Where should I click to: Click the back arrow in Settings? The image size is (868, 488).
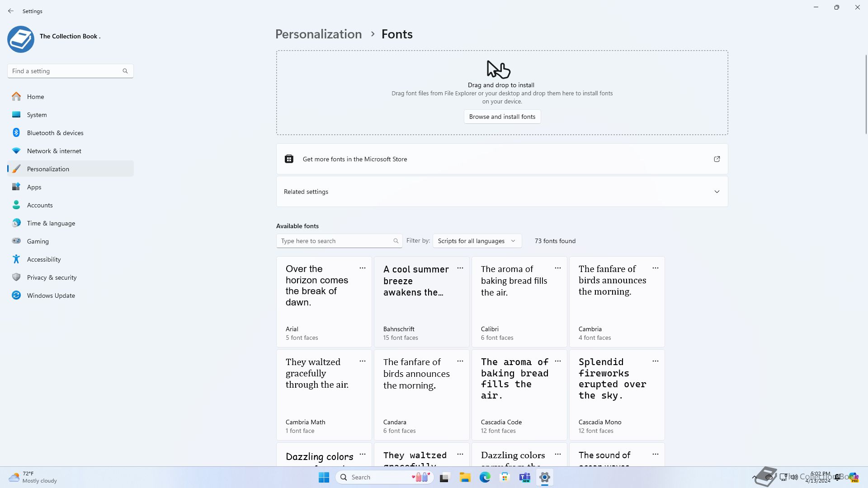coord(11,11)
